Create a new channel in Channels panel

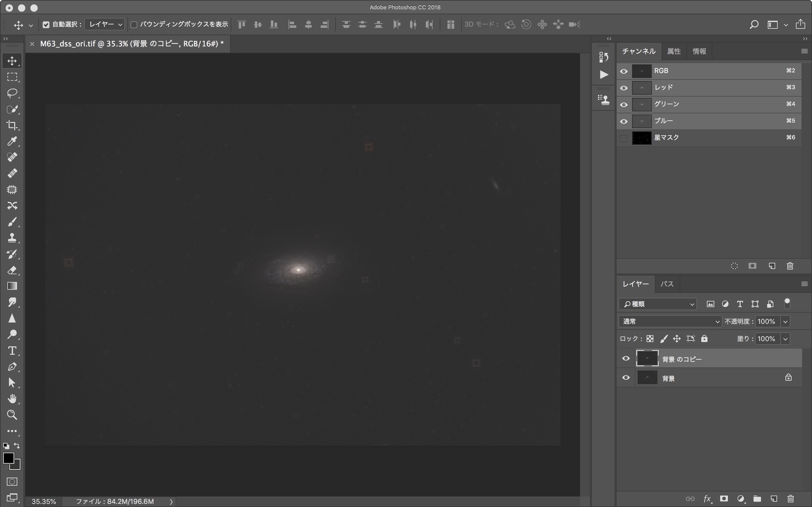772,266
